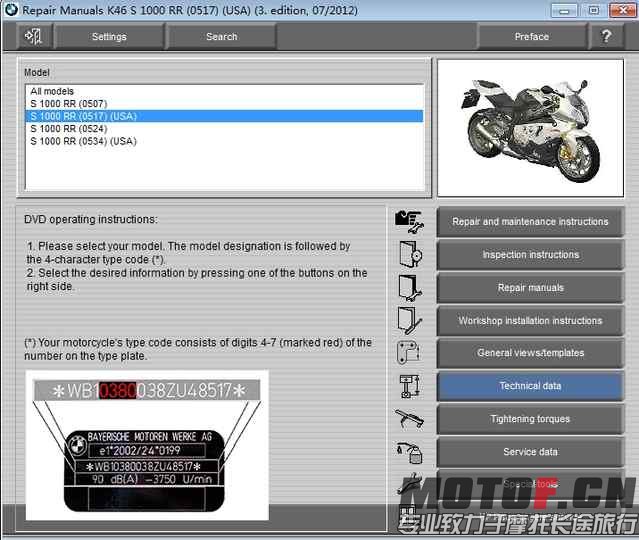639x540 pixels.
Task: Open Special tools section
Action: (x=530, y=484)
